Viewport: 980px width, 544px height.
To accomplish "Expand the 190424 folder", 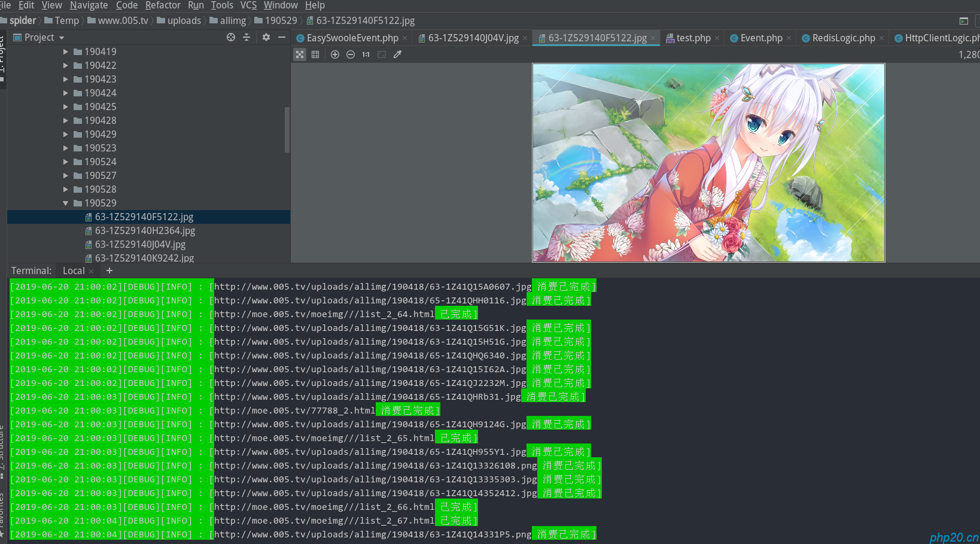I will coord(66,93).
